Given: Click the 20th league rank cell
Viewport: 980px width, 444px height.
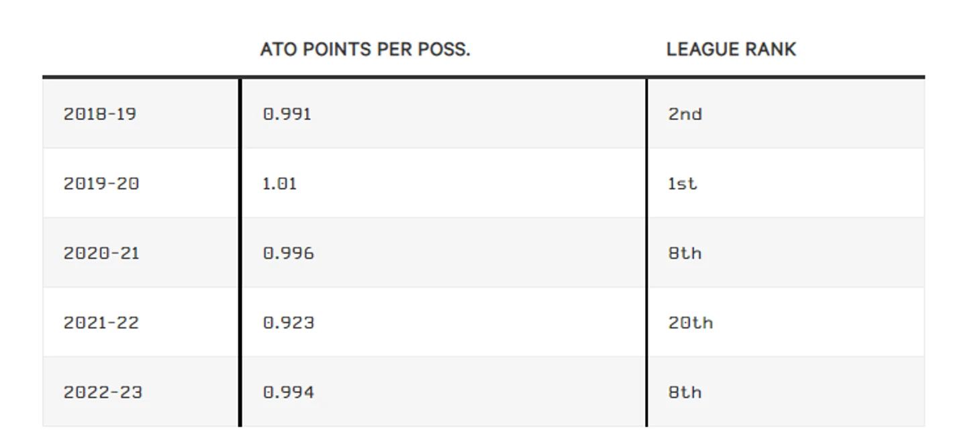Looking at the screenshot, I should [690, 323].
